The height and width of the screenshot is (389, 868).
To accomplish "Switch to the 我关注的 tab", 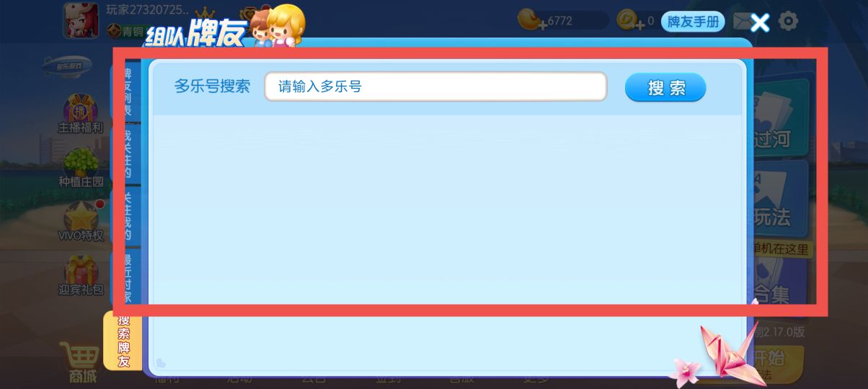I will (126, 153).
